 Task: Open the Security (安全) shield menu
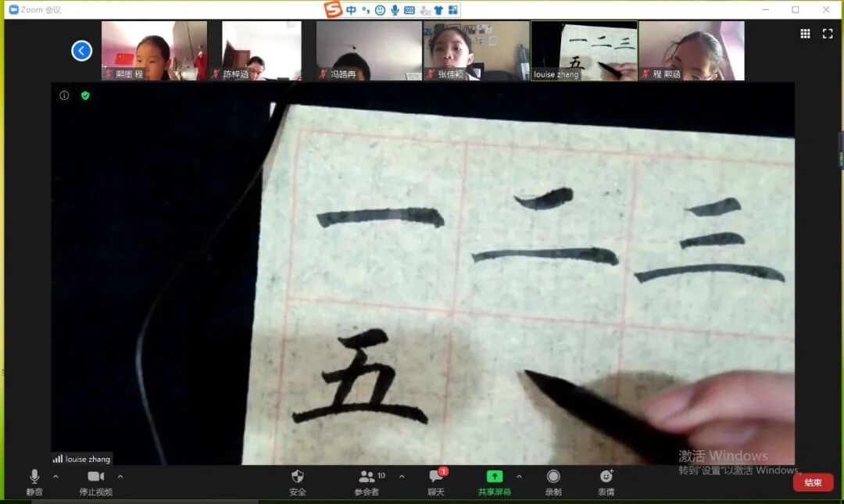coord(297,482)
